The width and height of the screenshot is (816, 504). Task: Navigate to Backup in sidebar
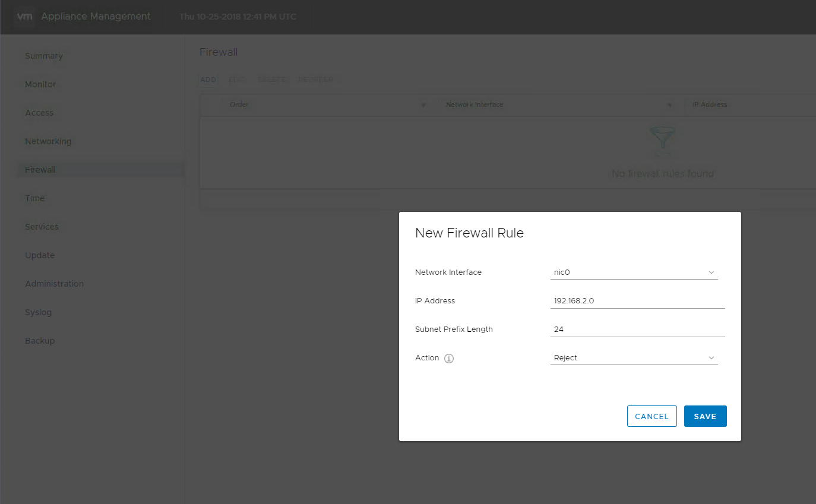coord(40,341)
